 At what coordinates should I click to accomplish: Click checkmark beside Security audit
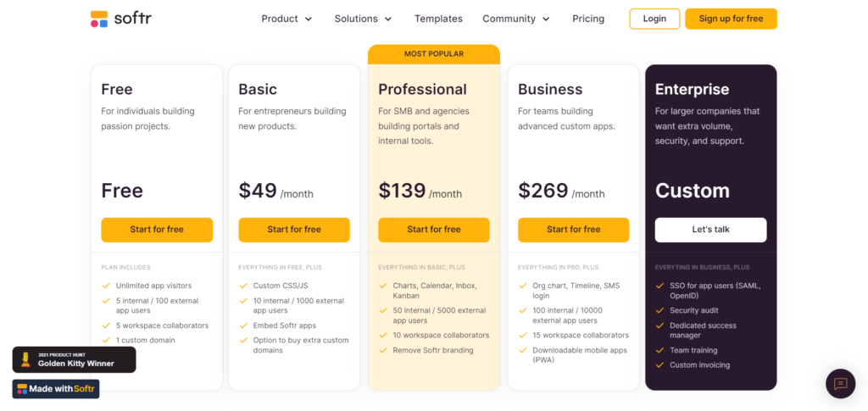[660, 311]
